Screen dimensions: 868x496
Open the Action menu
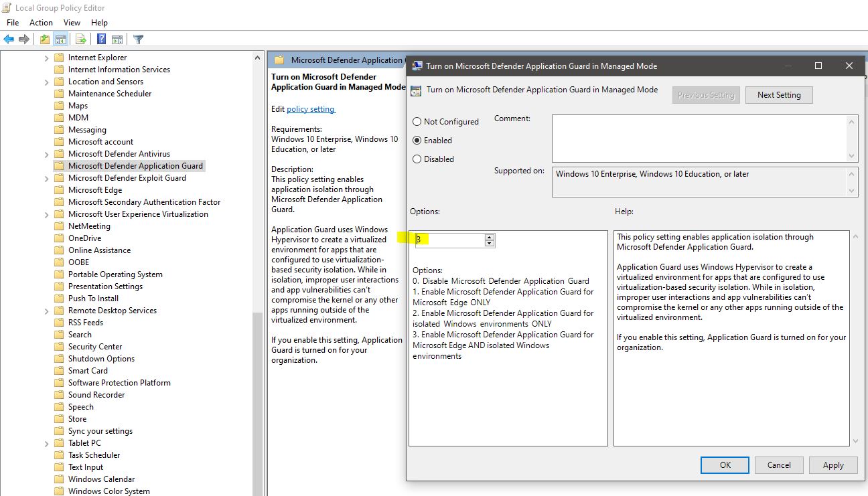(x=41, y=22)
